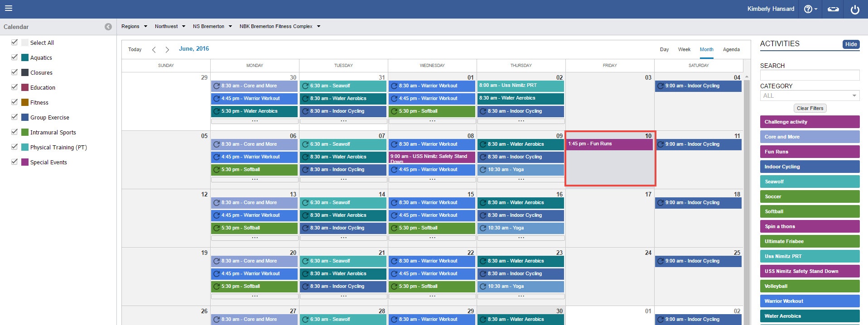This screenshot has height=325, width=868.
Task: Open the hamburger menu icon
Action: pos(9,8)
